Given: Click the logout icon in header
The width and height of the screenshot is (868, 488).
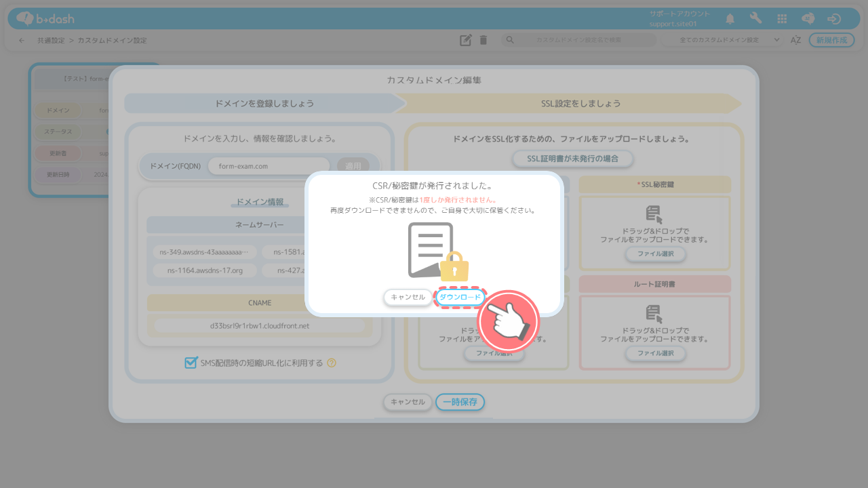Looking at the screenshot, I should 834,19.
